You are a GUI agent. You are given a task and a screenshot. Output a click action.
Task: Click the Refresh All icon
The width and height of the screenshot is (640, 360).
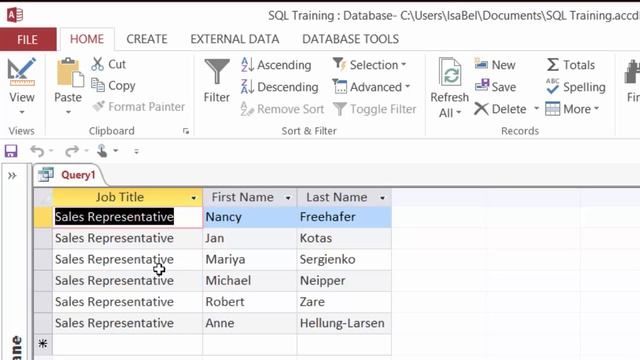tap(450, 72)
